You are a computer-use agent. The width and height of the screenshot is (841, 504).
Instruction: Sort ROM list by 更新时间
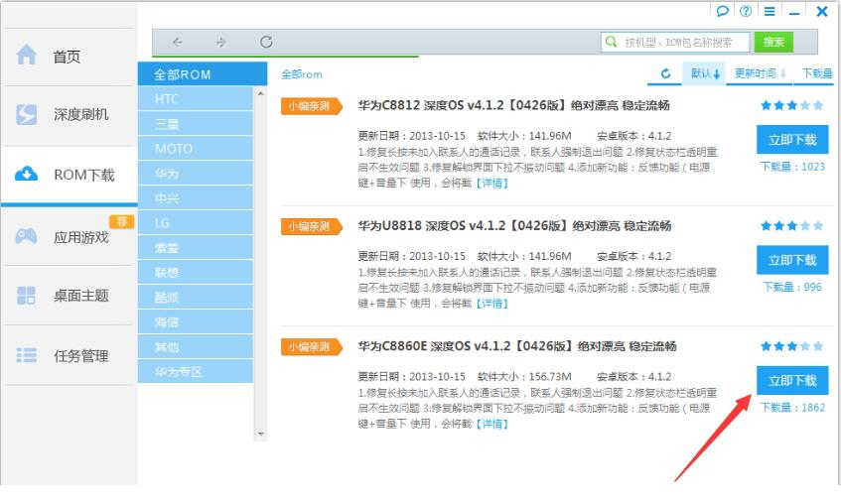760,73
